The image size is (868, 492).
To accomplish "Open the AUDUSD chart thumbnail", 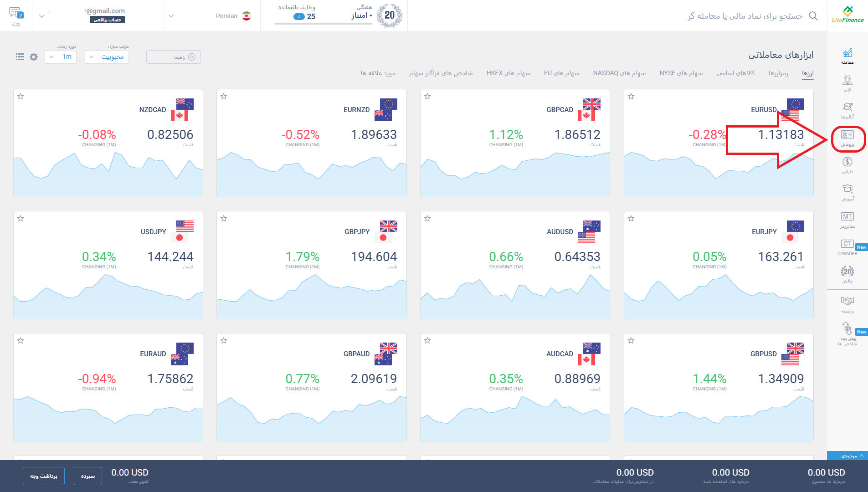I will (515, 296).
